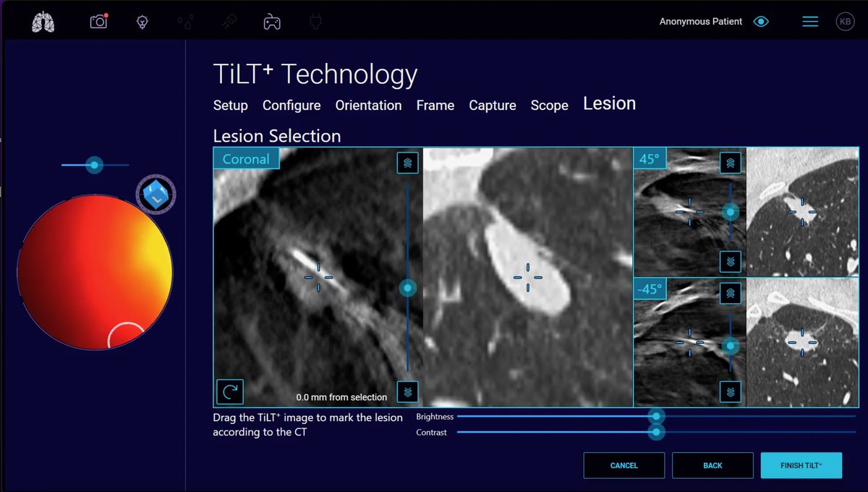
Task: Click the lightbulb icon in top bar
Action: [142, 22]
